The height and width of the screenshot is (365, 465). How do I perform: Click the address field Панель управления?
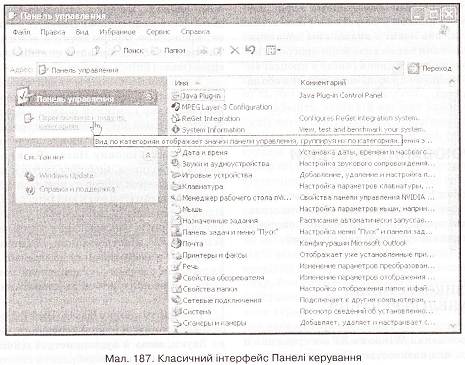coord(220,69)
